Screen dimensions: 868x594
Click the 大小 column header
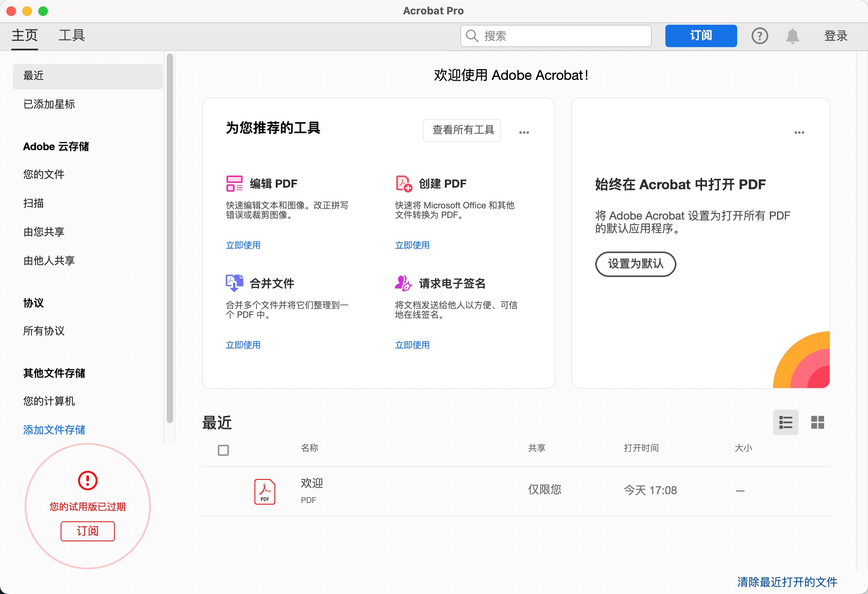point(744,448)
